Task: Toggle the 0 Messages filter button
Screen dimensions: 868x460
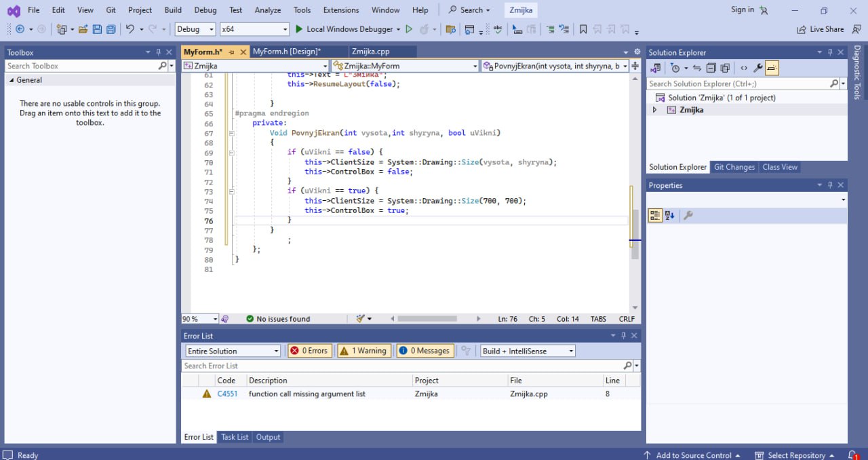Action: coord(425,351)
